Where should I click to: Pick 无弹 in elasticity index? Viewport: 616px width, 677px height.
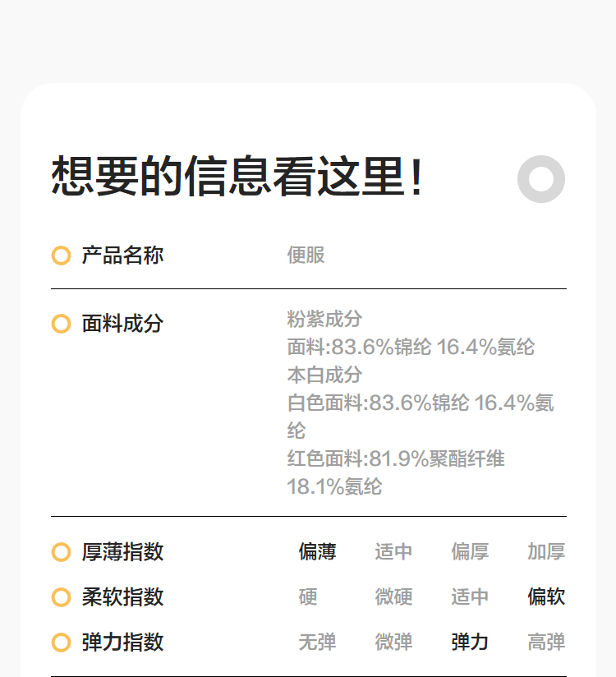(x=317, y=642)
